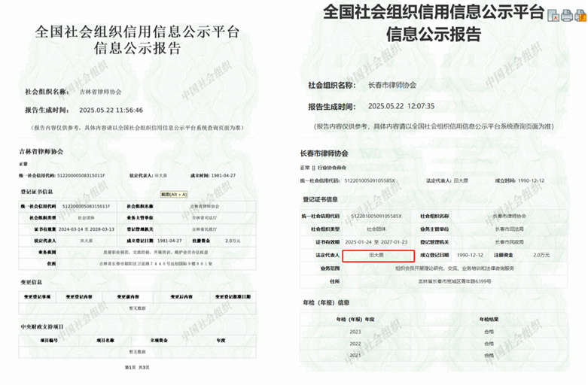Click the rightmost printer icon with orange badge
Screen dimensions: 588x385
click(x=580, y=14)
